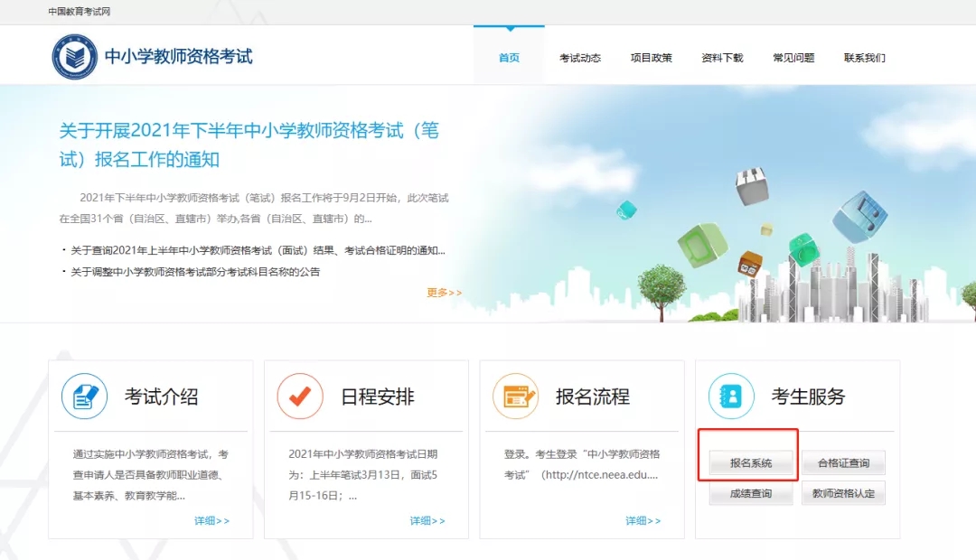Open 详细>> under 日程安排
This screenshot has height=560, width=976.
coord(427,521)
